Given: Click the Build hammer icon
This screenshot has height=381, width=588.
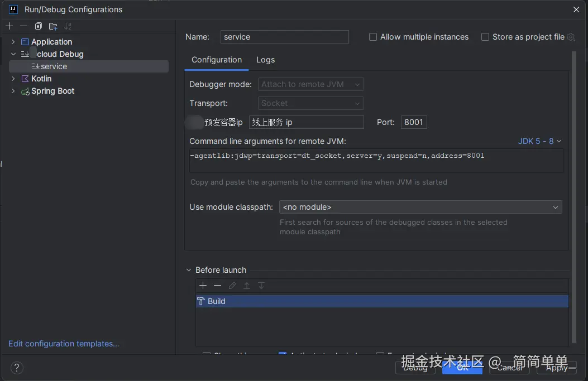Looking at the screenshot, I should (201, 301).
